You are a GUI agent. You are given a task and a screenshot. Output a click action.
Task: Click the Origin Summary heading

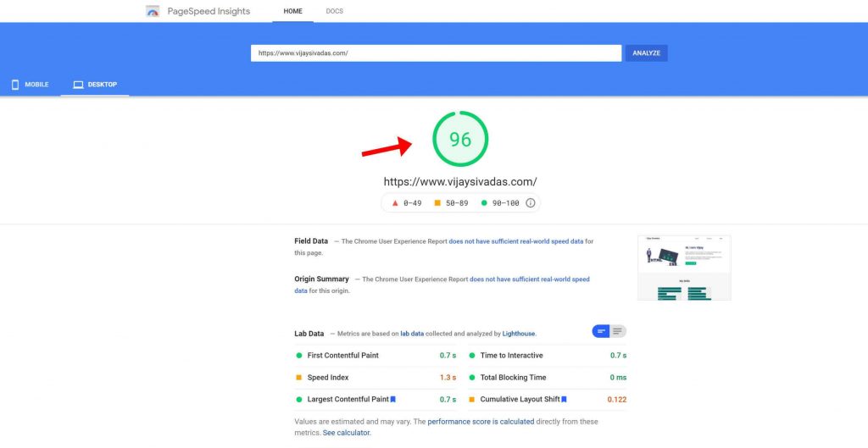tap(321, 279)
